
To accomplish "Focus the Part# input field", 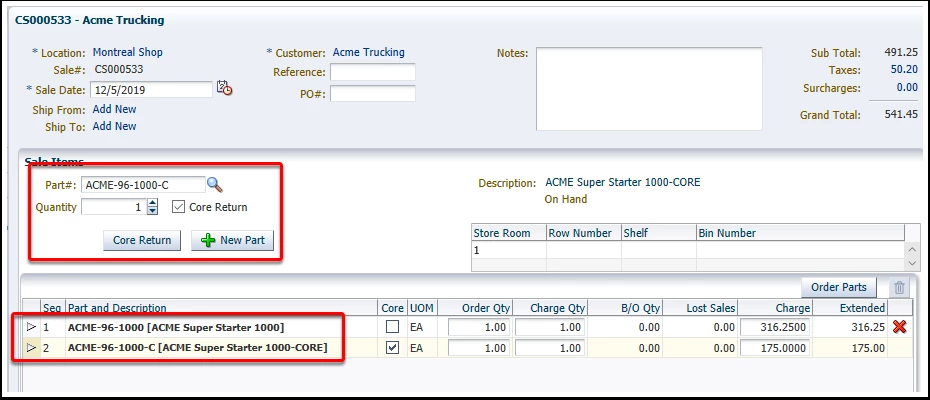I will (x=143, y=185).
